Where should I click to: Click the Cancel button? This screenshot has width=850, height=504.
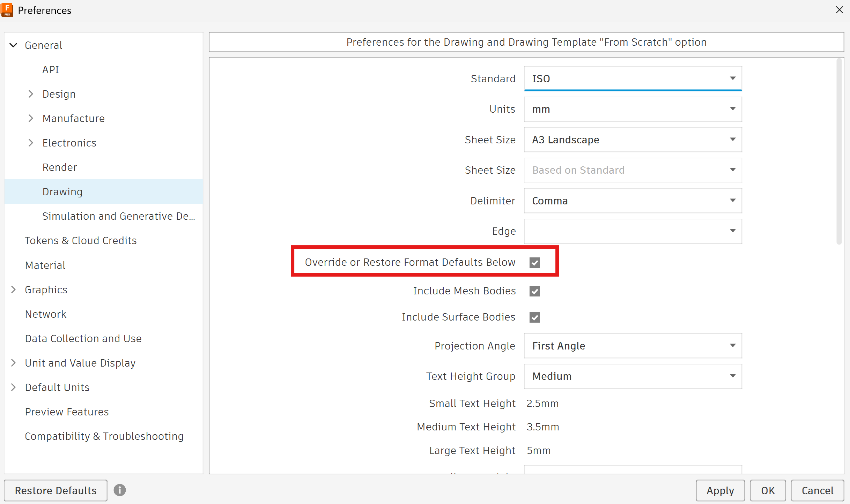pyautogui.click(x=817, y=490)
